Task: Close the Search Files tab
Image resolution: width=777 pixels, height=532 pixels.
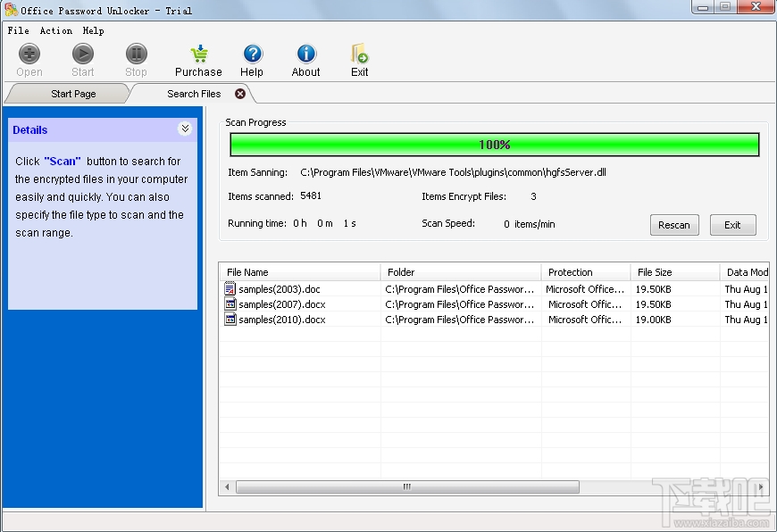Action: [x=239, y=93]
